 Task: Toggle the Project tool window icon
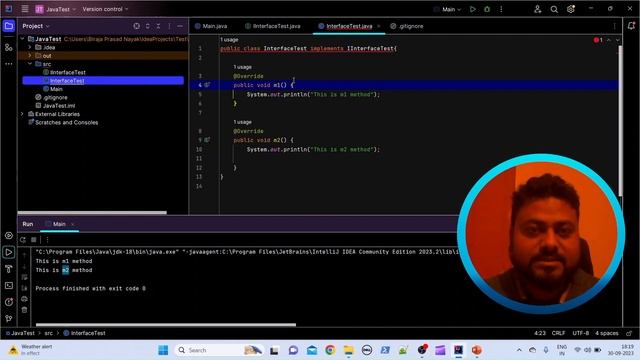click(x=9, y=26)
